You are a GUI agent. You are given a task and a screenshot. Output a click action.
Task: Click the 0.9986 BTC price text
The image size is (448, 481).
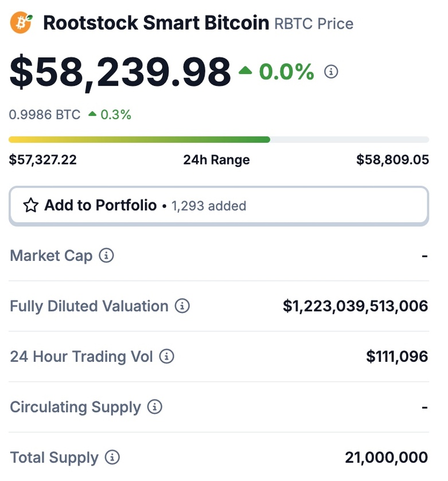pyautogui.click(x=45, y=115)
